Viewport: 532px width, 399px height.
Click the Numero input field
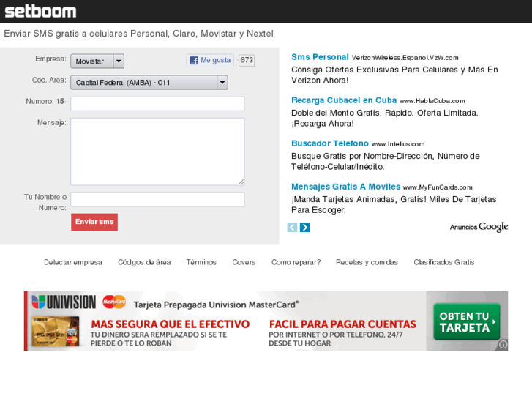coord(157,103)
